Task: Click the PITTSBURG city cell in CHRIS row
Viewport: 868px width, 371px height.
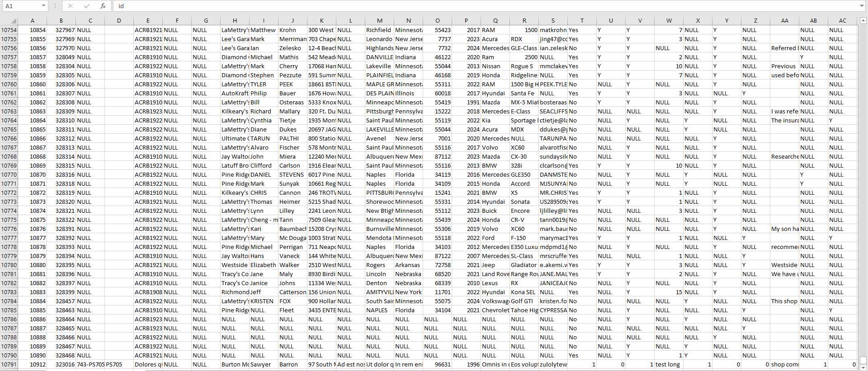Action: tap(379, 193)
